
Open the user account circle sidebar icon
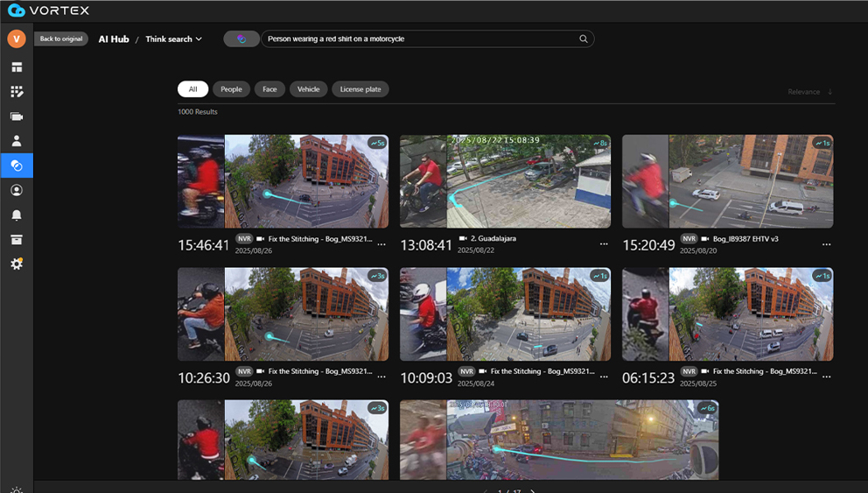tap(17, 190)
